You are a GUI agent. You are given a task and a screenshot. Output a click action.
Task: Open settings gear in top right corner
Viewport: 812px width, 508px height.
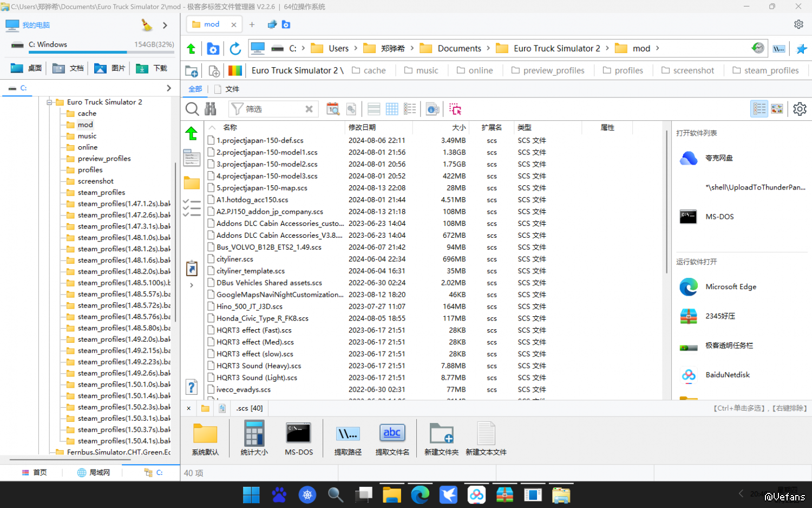click(798, 24)
